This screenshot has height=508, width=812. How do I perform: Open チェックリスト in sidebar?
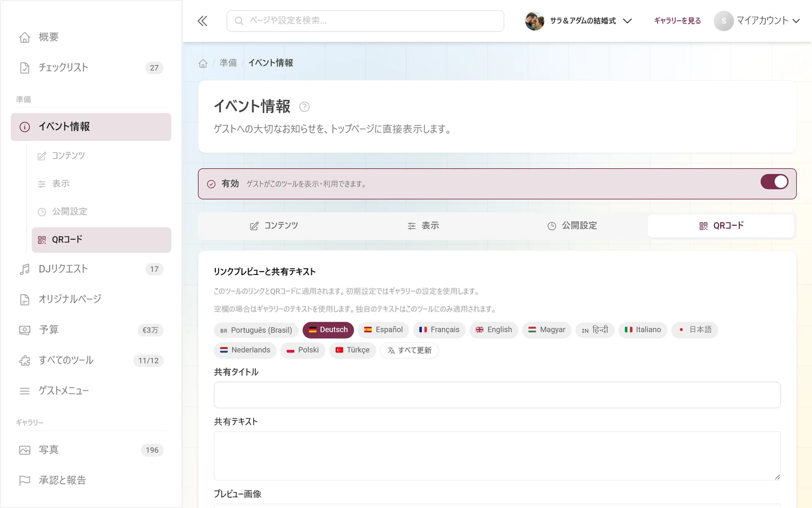91,68
